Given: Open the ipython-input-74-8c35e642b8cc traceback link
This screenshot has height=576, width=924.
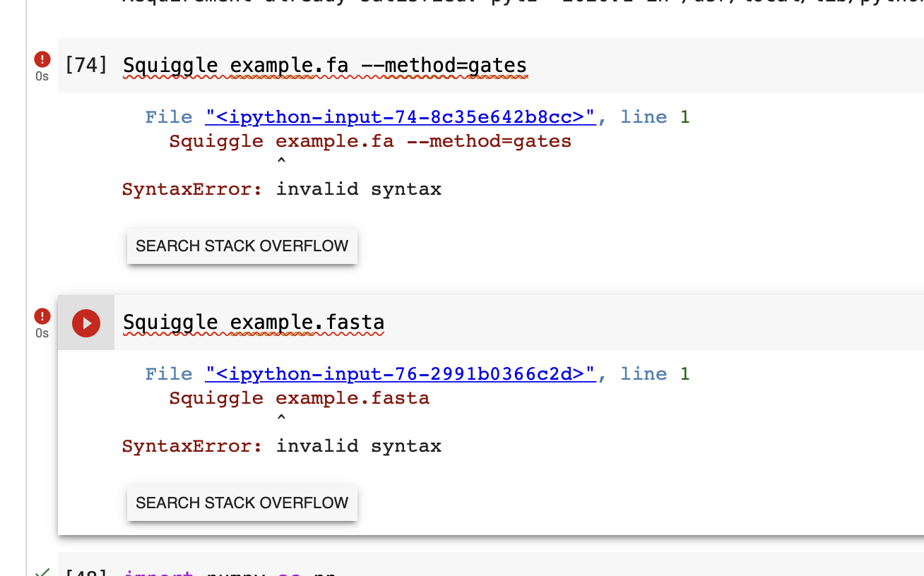Looking at the screenshot, I should (401, 117).
